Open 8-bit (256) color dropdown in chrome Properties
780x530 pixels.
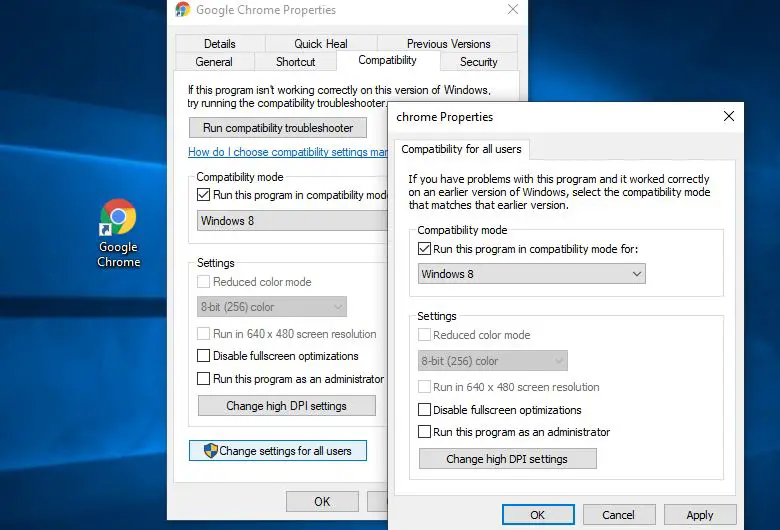(x=492, y=361)
